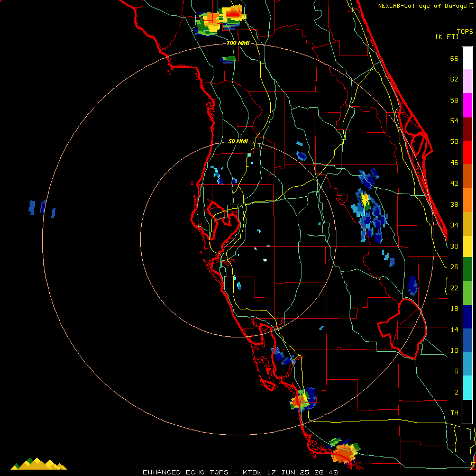Click the 50 legend value
This screenshot has height=476, width=476.
point(454,142)
